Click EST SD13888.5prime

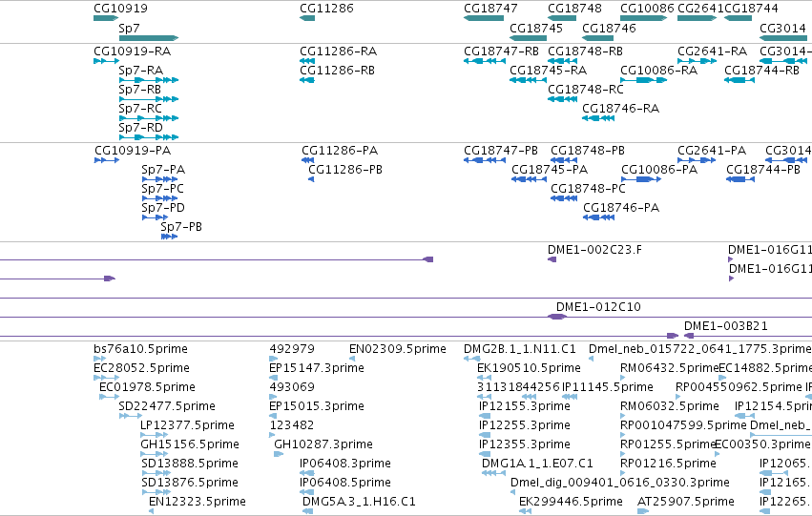click(190, 464)
